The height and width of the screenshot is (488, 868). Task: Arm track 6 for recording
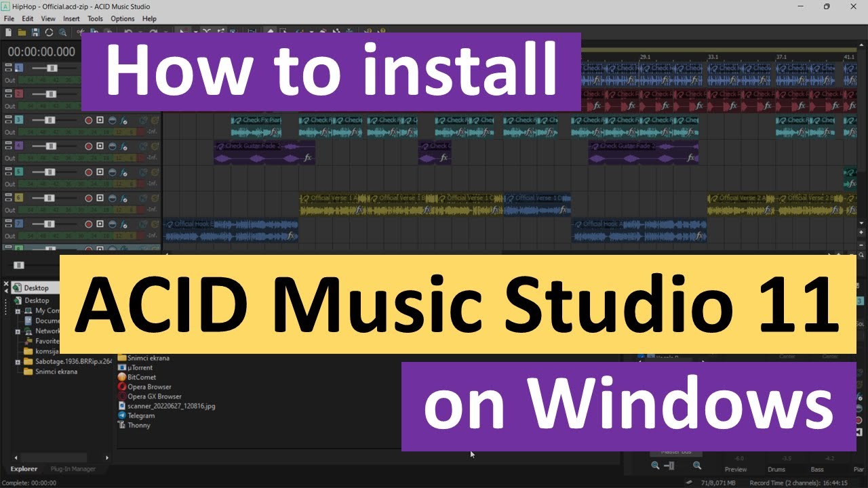click(88, 197)
